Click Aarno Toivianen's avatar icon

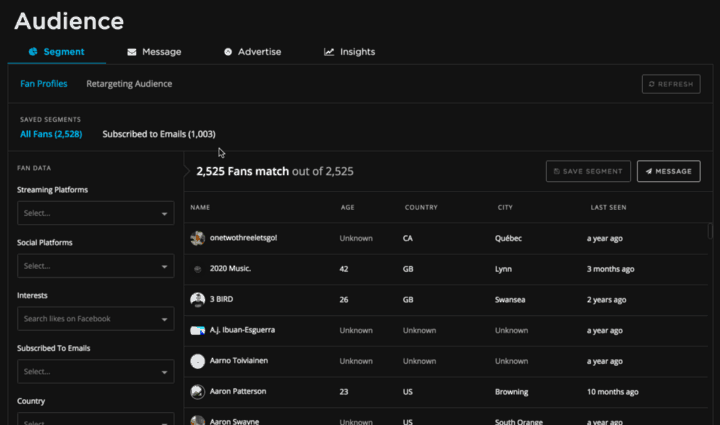pos(198,361)
